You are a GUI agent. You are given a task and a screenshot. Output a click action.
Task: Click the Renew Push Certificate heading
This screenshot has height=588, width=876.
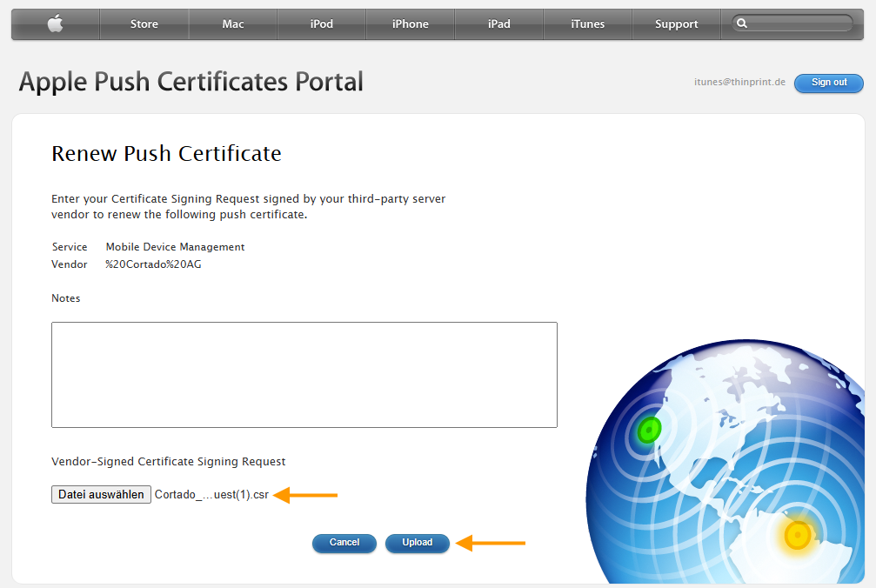point(166,154)
